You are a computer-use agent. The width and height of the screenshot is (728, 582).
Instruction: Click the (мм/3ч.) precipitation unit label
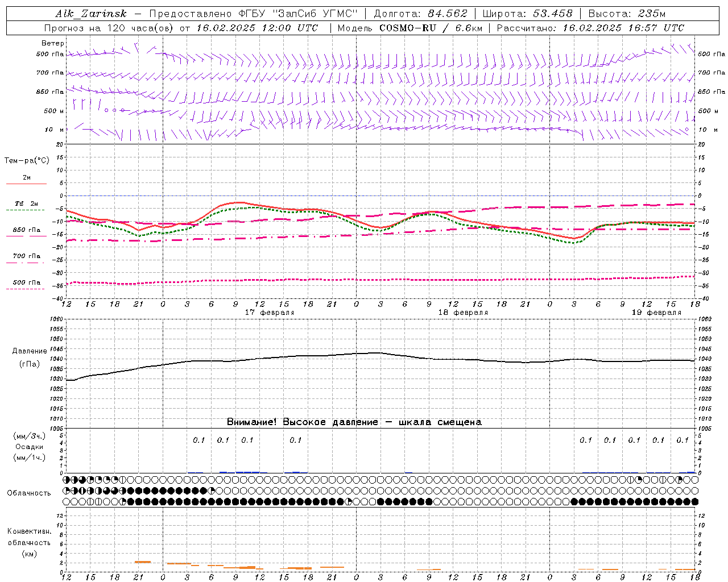pyautogui.click(x=29, y=436)
